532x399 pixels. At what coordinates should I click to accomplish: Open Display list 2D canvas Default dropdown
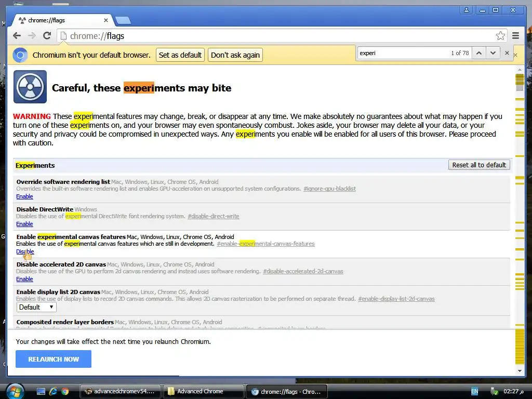[x=36, y=307]
